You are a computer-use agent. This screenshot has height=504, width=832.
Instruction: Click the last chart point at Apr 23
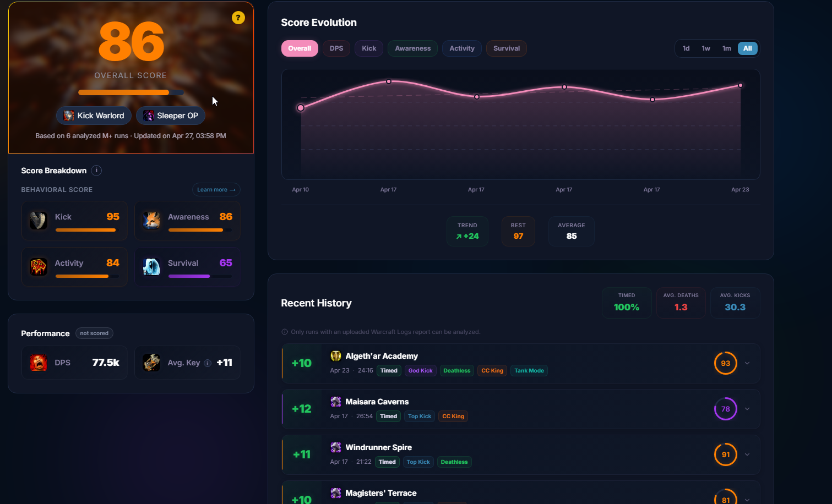741,85
